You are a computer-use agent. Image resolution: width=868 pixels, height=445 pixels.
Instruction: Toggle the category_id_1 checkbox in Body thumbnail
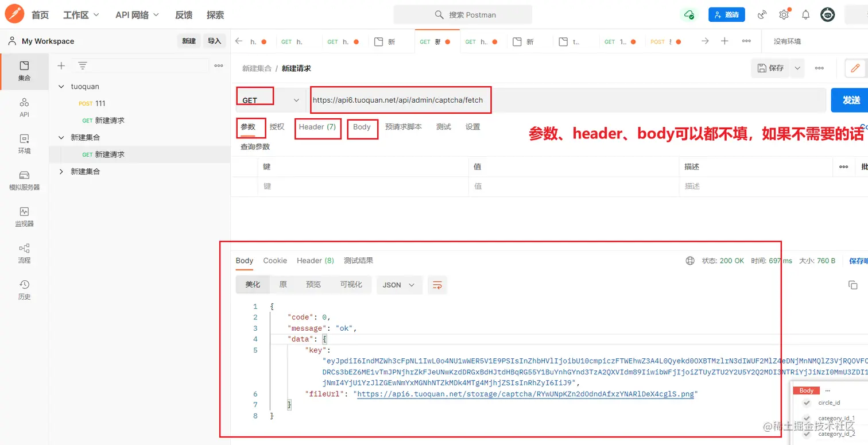[x=807, y=419]
